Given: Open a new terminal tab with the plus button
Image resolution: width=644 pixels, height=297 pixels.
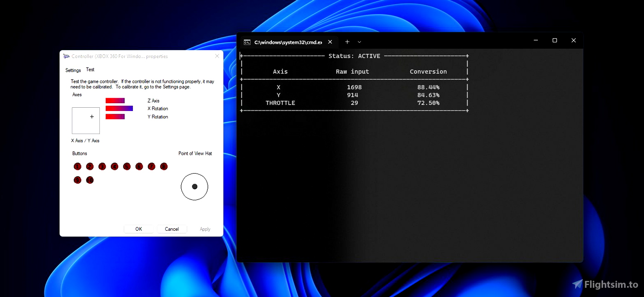Looking at the screenshot, I should coord(347,42).
